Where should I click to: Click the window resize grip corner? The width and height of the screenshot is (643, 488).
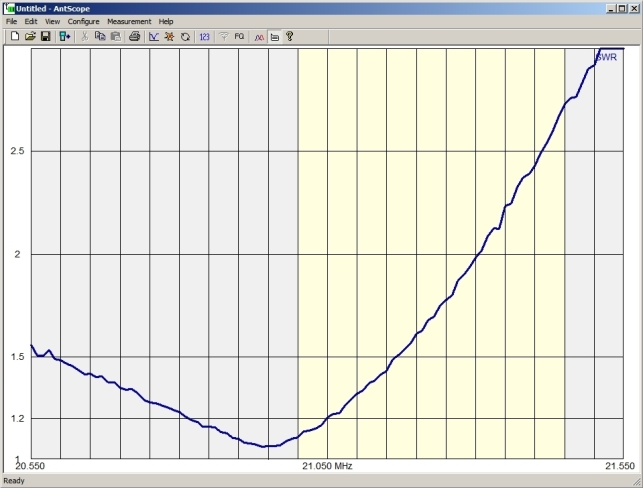click(x=637, y=482)
